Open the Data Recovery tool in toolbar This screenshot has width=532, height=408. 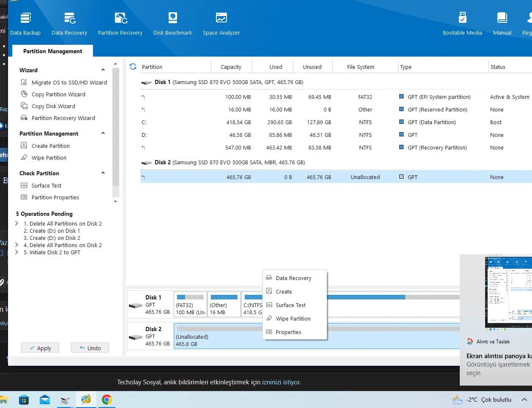69,24
